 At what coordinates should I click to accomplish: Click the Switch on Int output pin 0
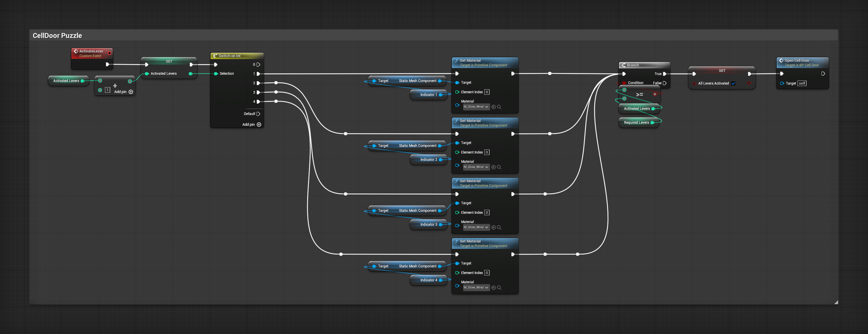(x=258, y=65)
